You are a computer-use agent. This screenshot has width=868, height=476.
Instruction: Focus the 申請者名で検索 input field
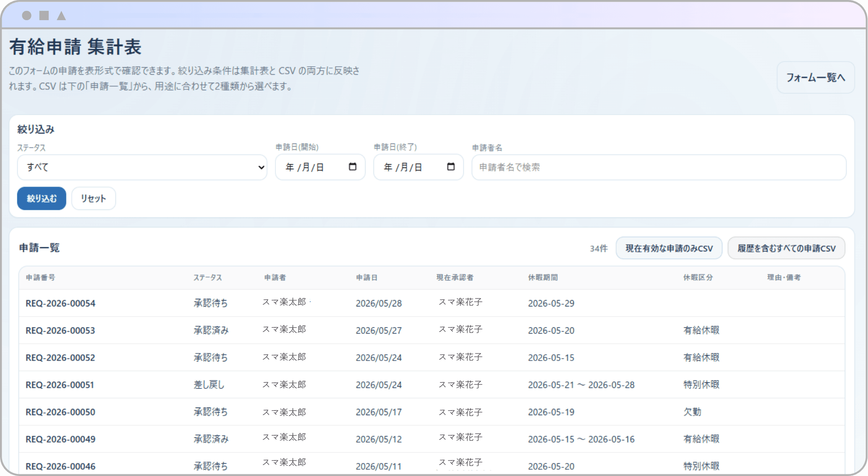click(x=659, y=167)
